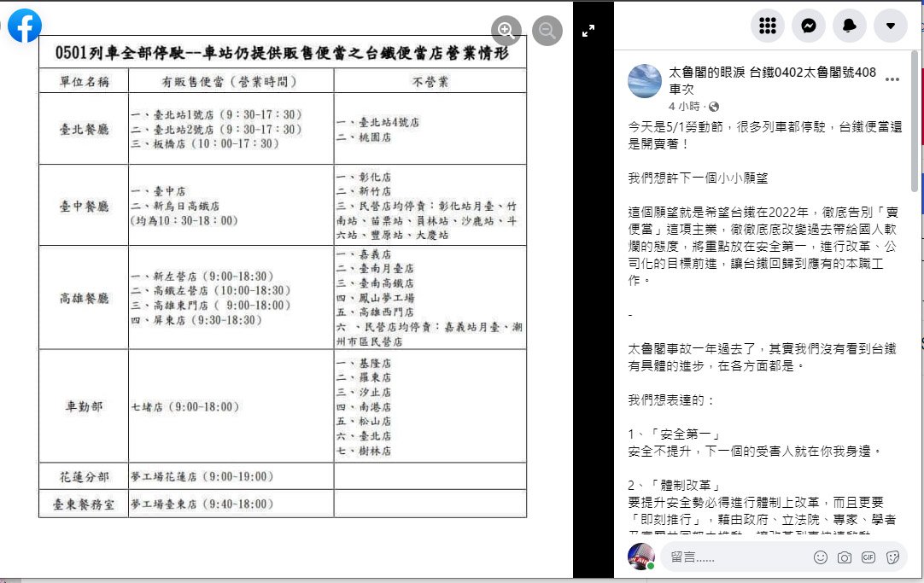Select table cell 高雄餐廳
Screen dimensions: 924x583
click(x=84, y=298)
